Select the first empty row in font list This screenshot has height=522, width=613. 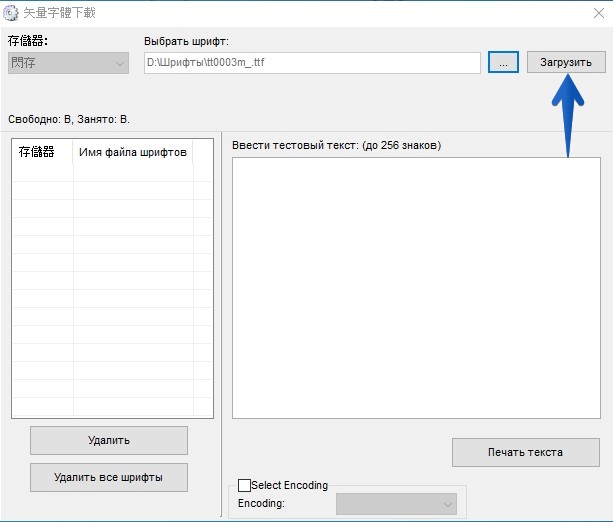click(112, 173)
